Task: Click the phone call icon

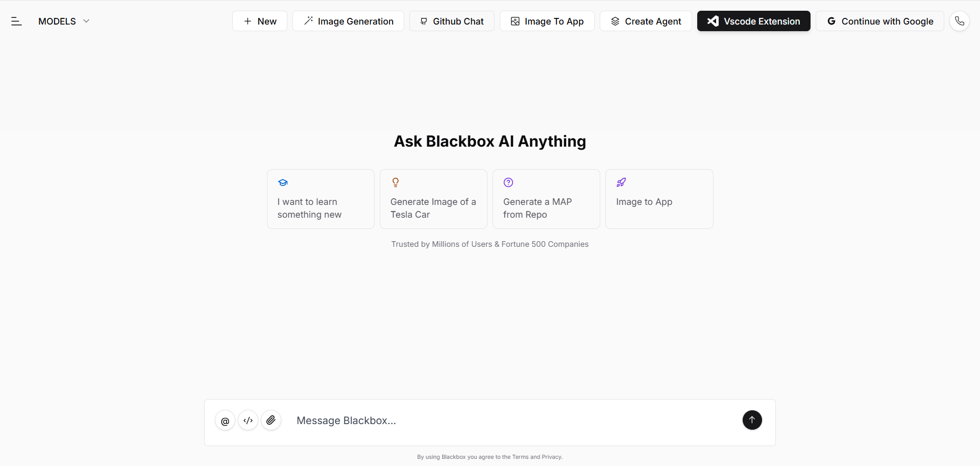Action: click(x=960, y=21)
